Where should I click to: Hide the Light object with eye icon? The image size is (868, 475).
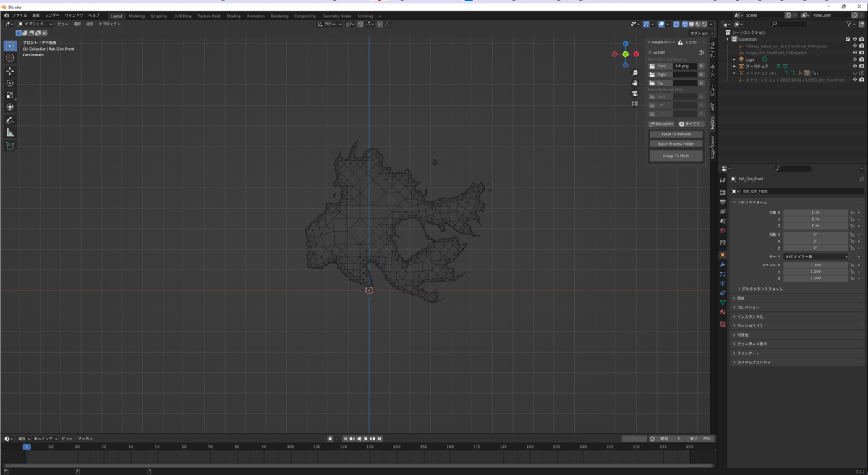pyautogui.click(x=854, y=59)
